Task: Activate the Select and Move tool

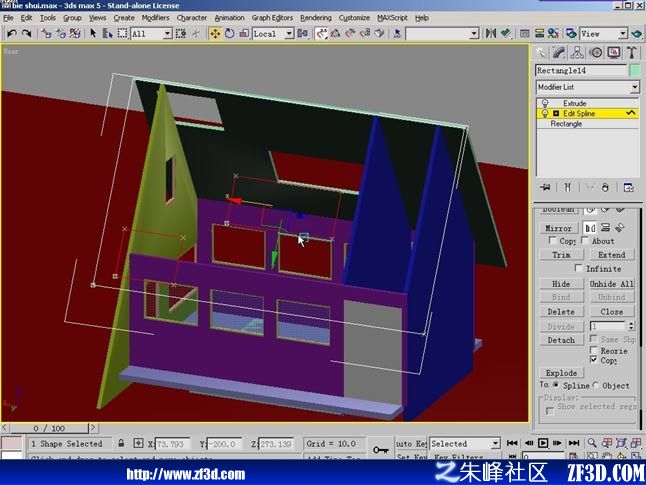Action: click(215, 33)
